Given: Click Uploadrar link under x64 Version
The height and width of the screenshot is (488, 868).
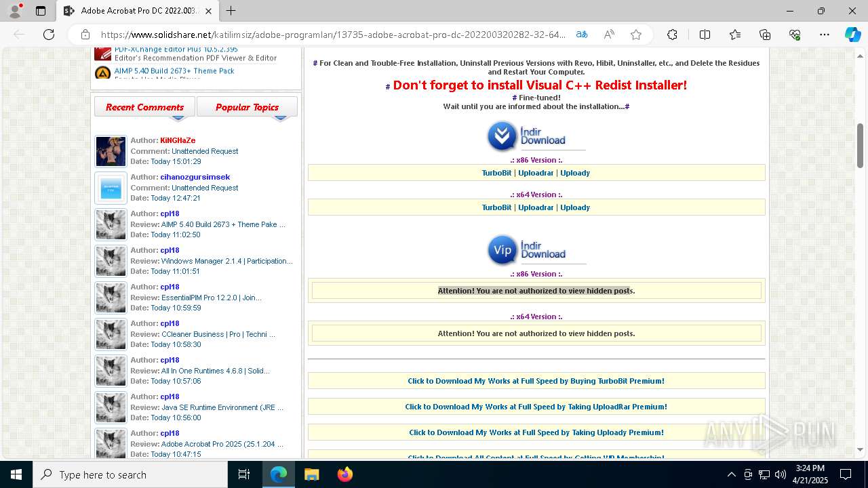Looking at the screenshot, I should point(536,207).
